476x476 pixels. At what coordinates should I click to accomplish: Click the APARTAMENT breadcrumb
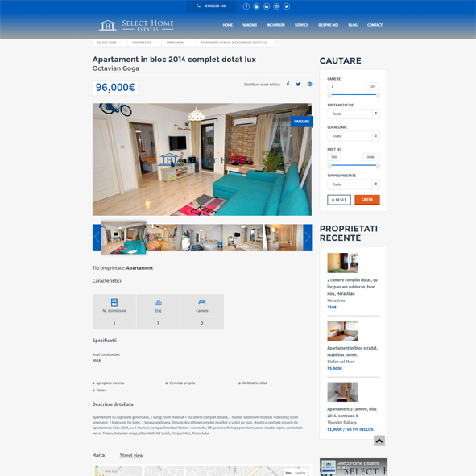point(176,43)
